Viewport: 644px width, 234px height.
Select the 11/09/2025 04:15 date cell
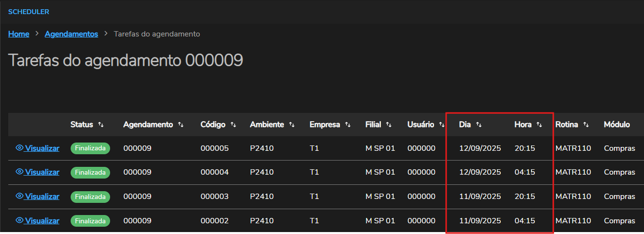(x=480, y=221)
